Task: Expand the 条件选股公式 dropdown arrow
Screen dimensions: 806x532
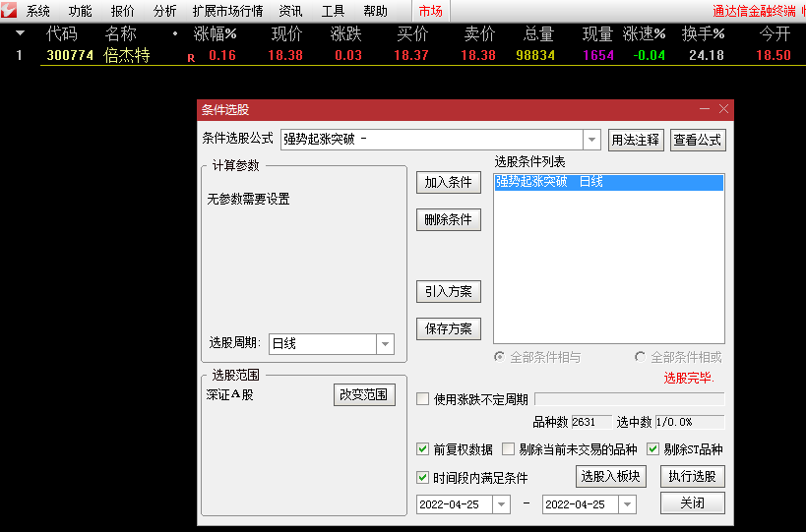Action: point(591,140)
